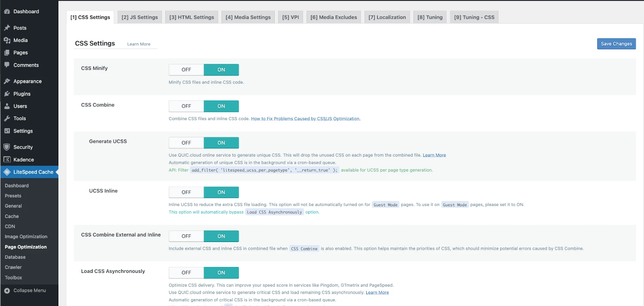Click the Settings sliders icon

point(7,131)
